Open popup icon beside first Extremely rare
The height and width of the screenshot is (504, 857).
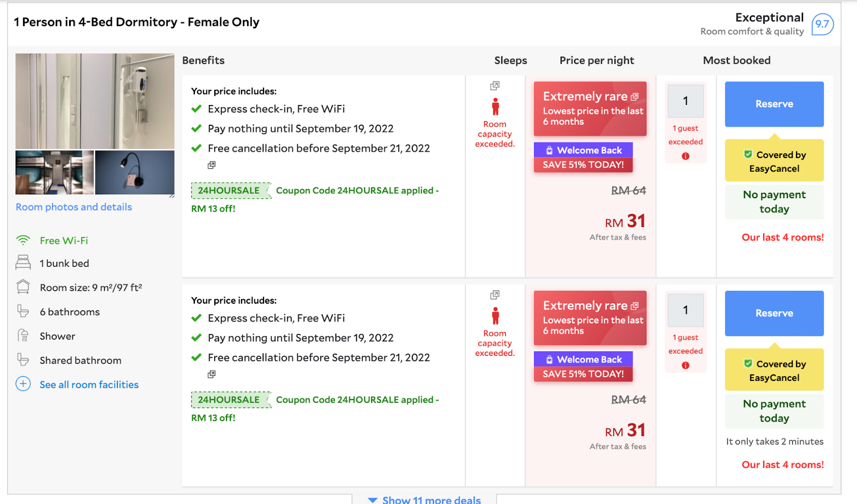pyautogui.click(x=635, y=97)
